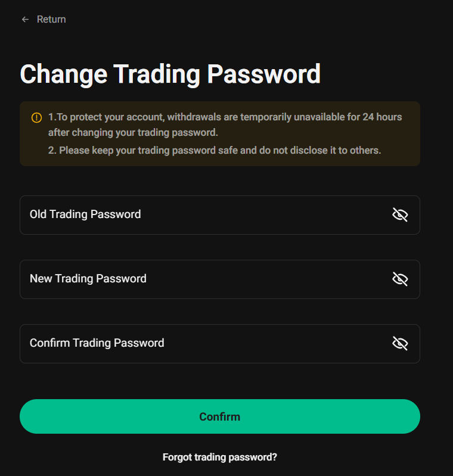
Task: Click the Confirm Trading Password placeholder label
Action: point(97,343)
